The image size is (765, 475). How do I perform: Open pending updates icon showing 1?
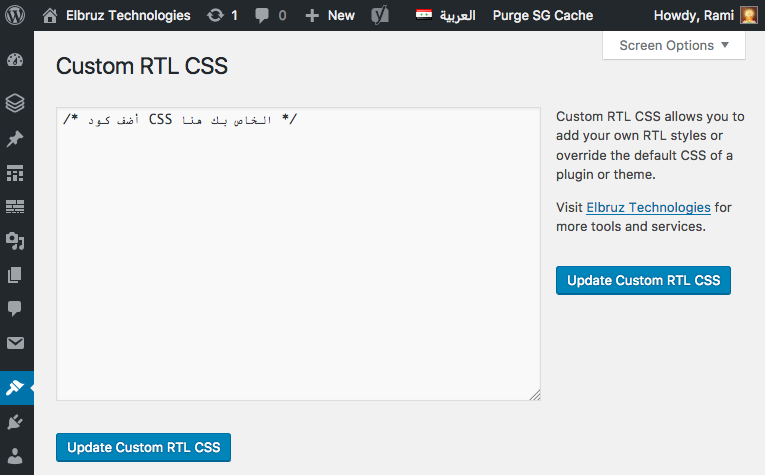click(221, 15)
